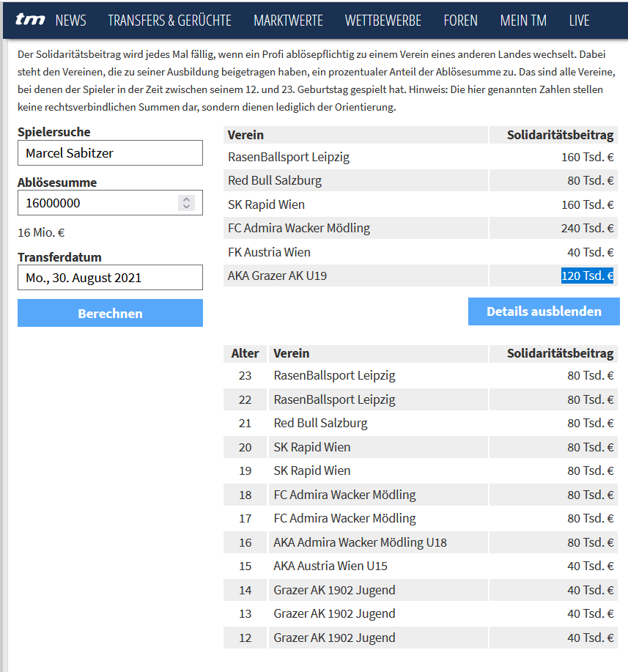Open the FOREN menu
Image resolution: width=628 pixels, height=672 pixels.
(x=461, y=20)
